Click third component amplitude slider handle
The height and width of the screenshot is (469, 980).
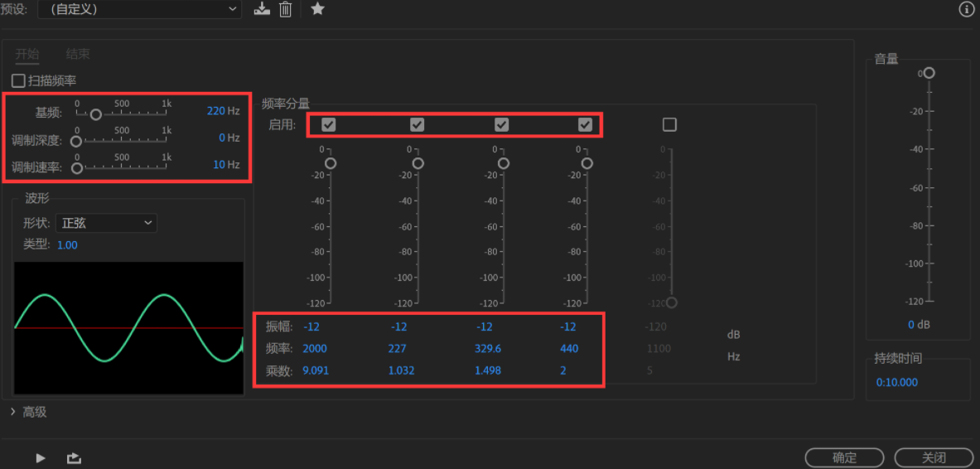point(503,163)
